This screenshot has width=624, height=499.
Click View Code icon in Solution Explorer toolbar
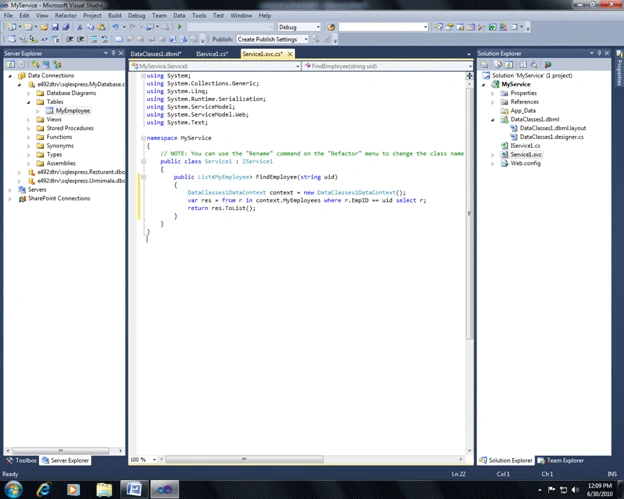tap(523, 64)
